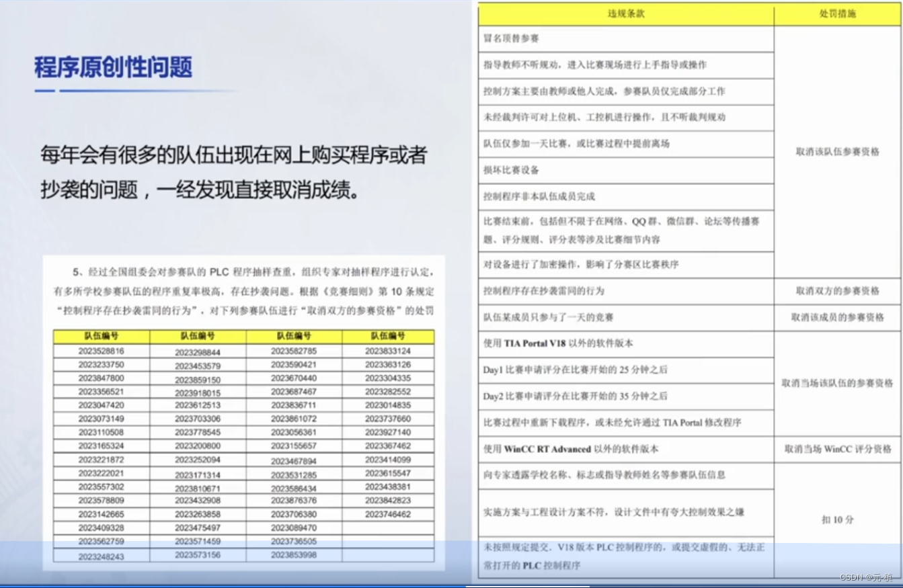Click team number 2023670440
The image size is (903, 588).
(x=294, y=378)
